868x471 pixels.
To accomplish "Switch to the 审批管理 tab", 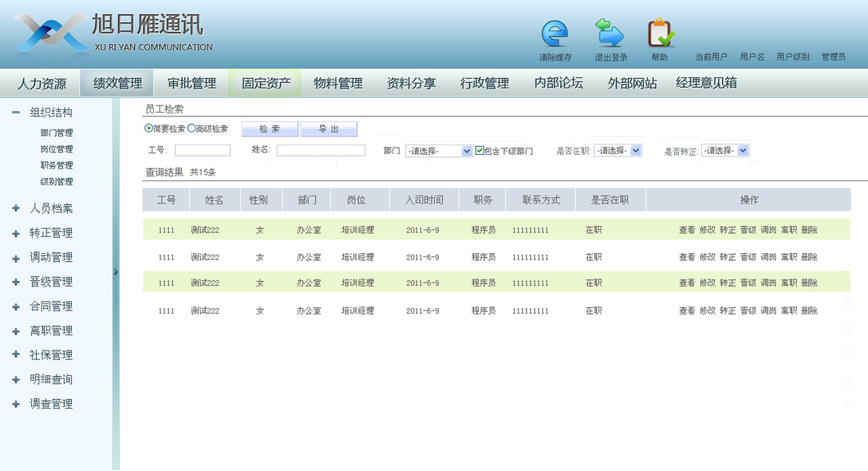I will 191,83.
